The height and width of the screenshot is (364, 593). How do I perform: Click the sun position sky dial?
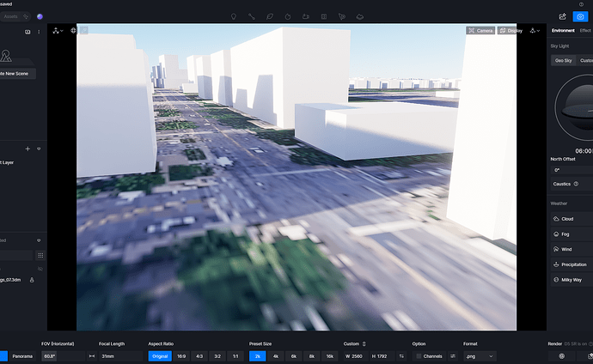tap(574, 107)
